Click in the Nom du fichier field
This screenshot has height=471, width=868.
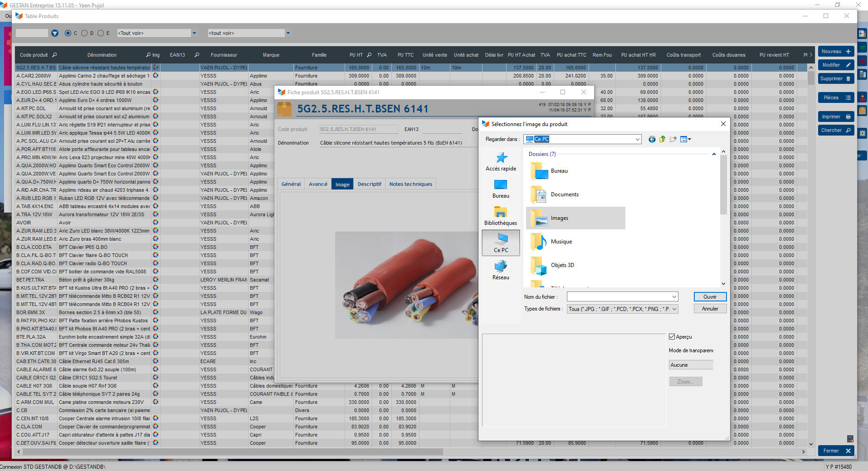[x=619, y=297]
